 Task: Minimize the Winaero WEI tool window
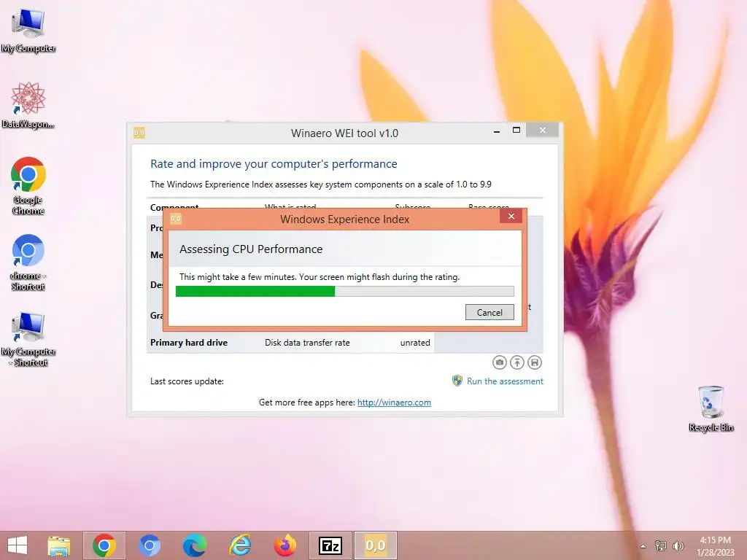[x=496, y=131]
